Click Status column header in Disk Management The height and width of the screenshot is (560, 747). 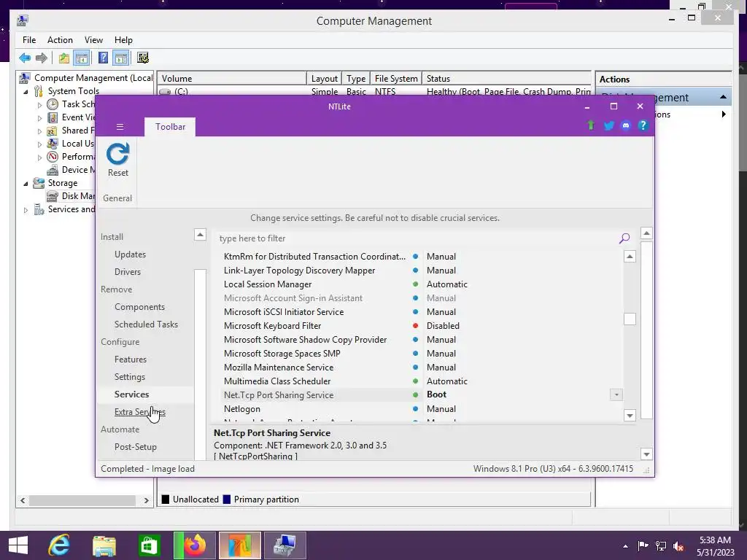coord(506,79)
